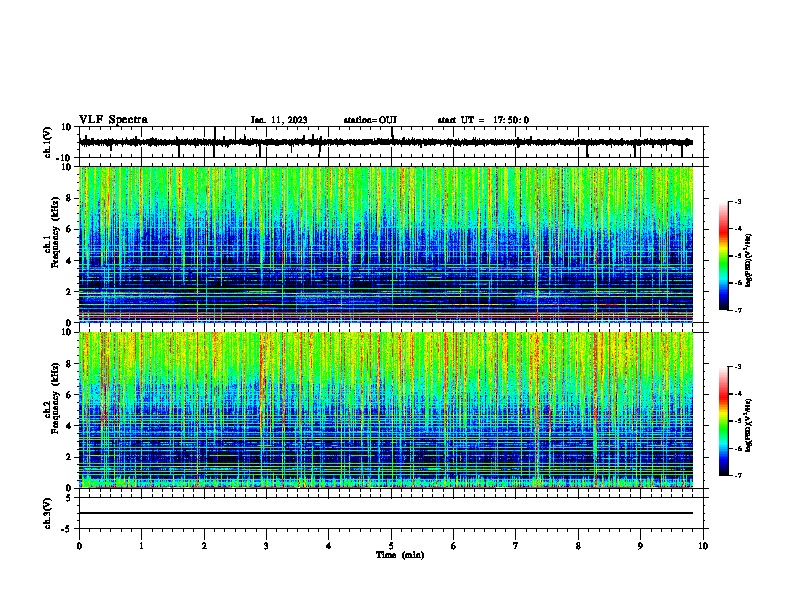Click the ch.1 voltage waveform trace panel
The width and height of the screenshot is (792, 612).
pyautogui.click(x=390, y=142)
